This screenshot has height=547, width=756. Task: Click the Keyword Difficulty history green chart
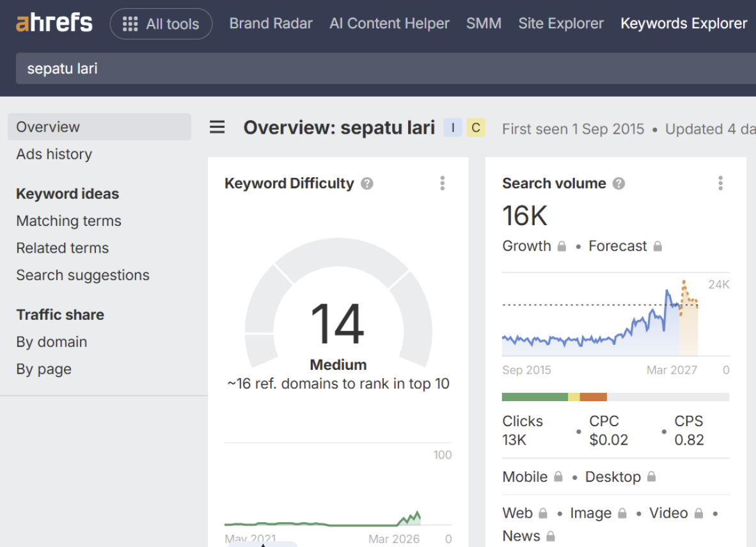coord(322,519)
